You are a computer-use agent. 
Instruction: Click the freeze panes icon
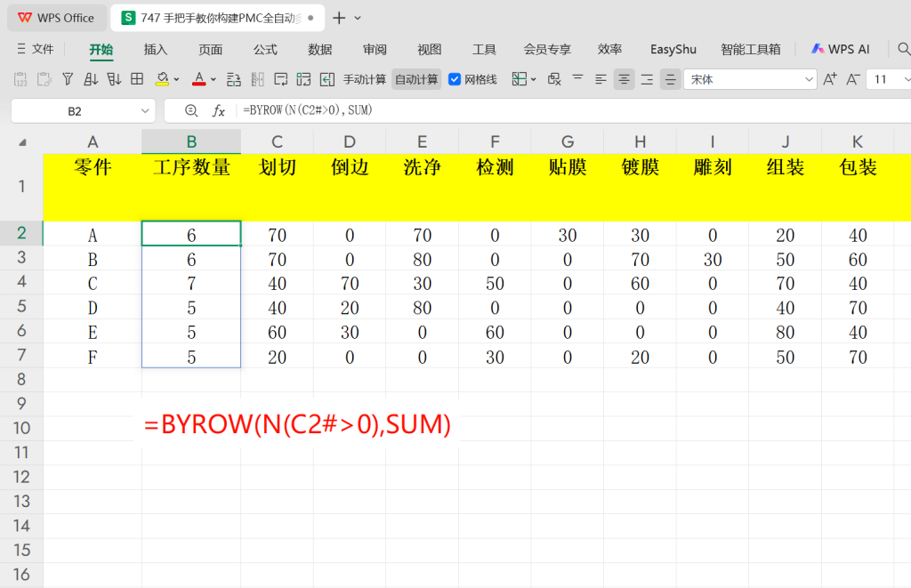click(519, 79)
